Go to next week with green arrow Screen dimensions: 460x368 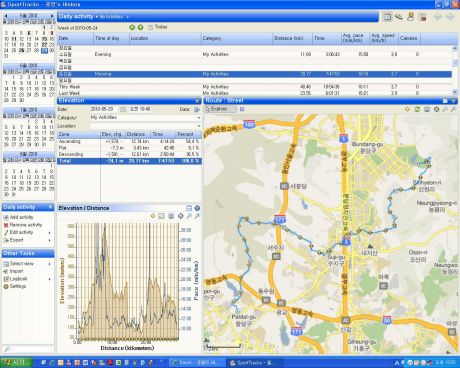pos(140,27)
